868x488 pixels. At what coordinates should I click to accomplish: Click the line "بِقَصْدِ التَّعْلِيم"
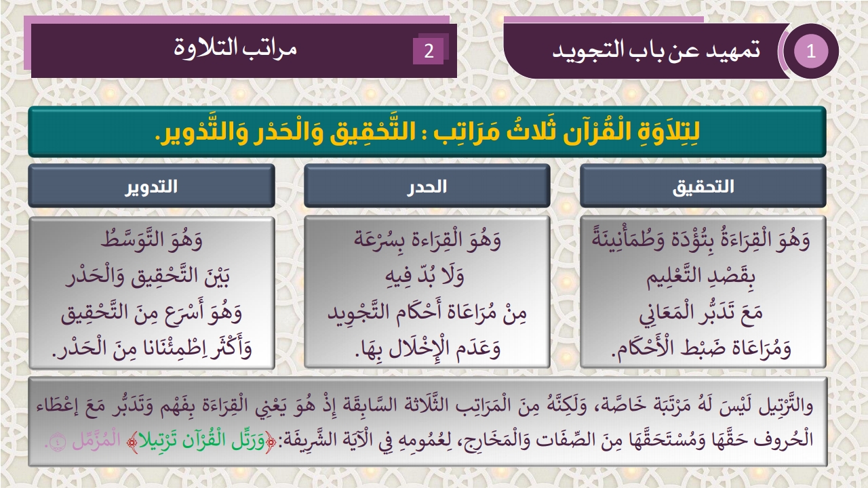point(703,277)
